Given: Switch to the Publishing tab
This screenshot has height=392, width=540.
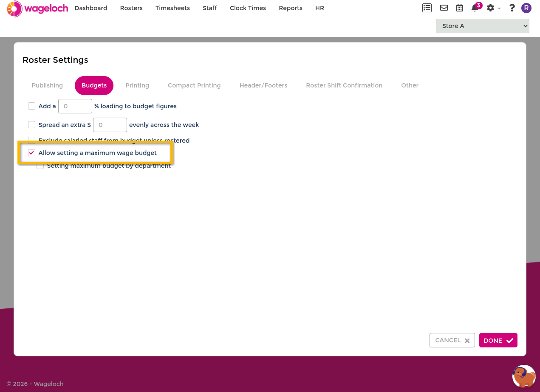Looking at the screenshot, I should click(47, 85).
